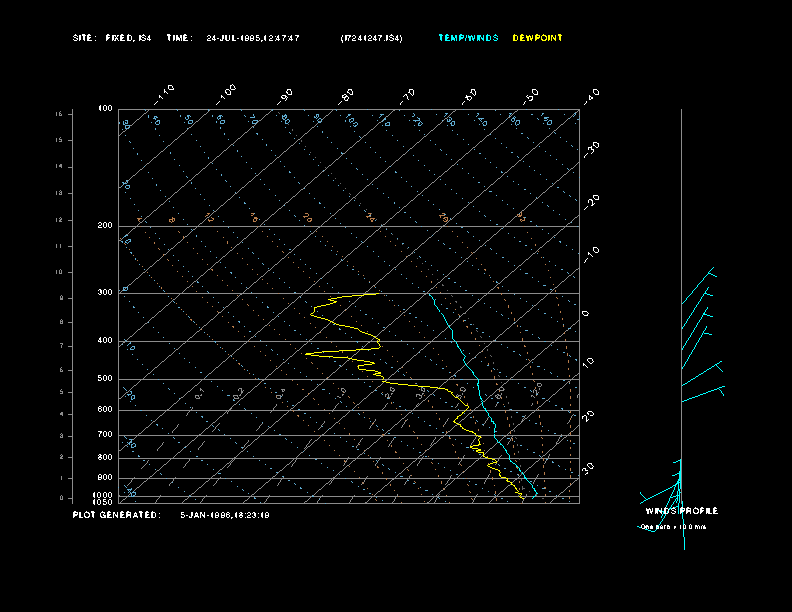792x612 pixels.
Task: Click the 1000 pressure level label
Action: [x=103, y=495]
